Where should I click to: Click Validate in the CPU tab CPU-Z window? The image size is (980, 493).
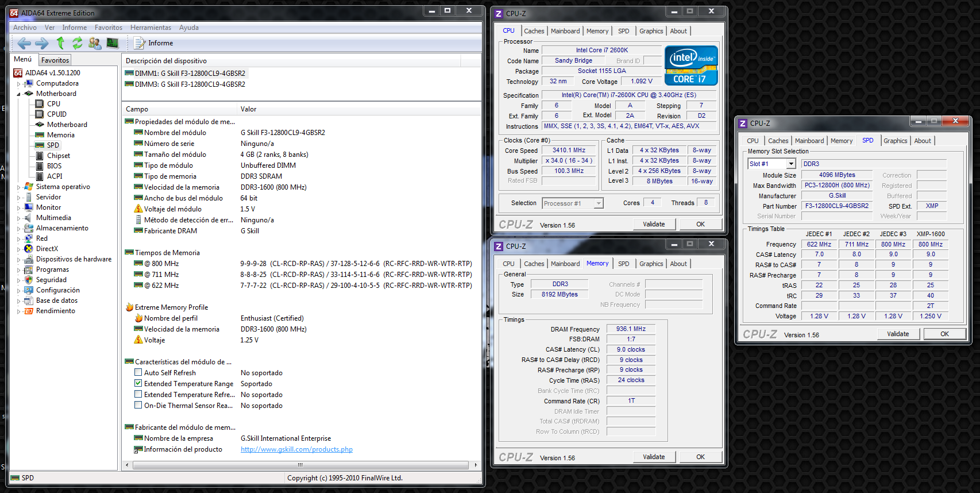(654, 225)
